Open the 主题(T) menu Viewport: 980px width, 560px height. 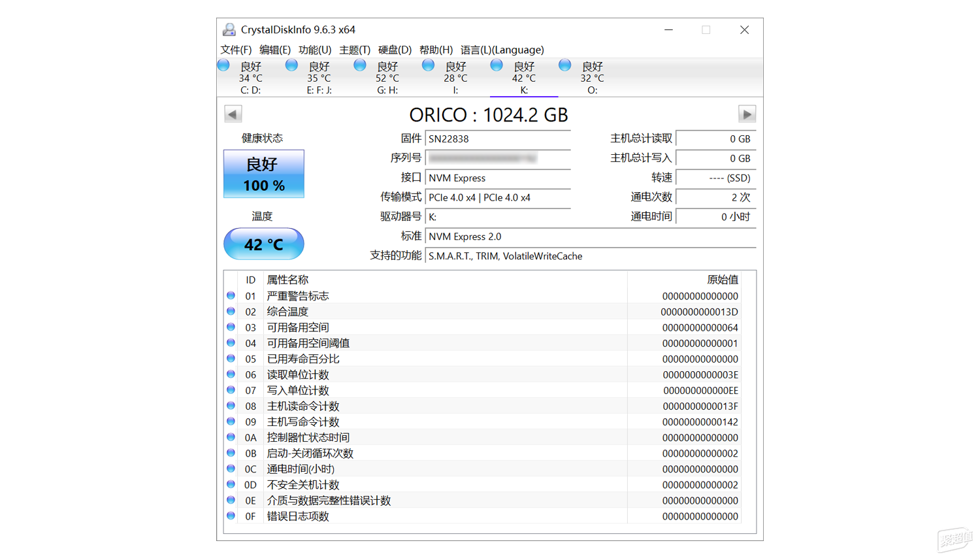point(355,50)
